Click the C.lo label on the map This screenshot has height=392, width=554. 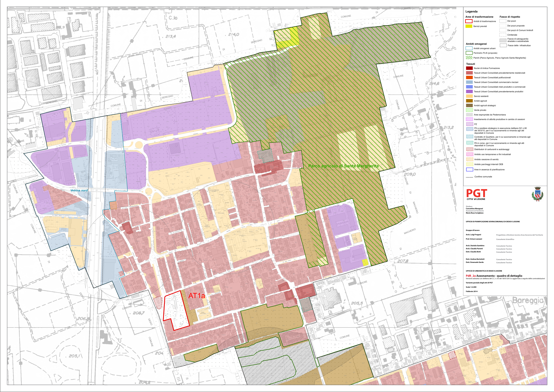click(x=173, y=18)
